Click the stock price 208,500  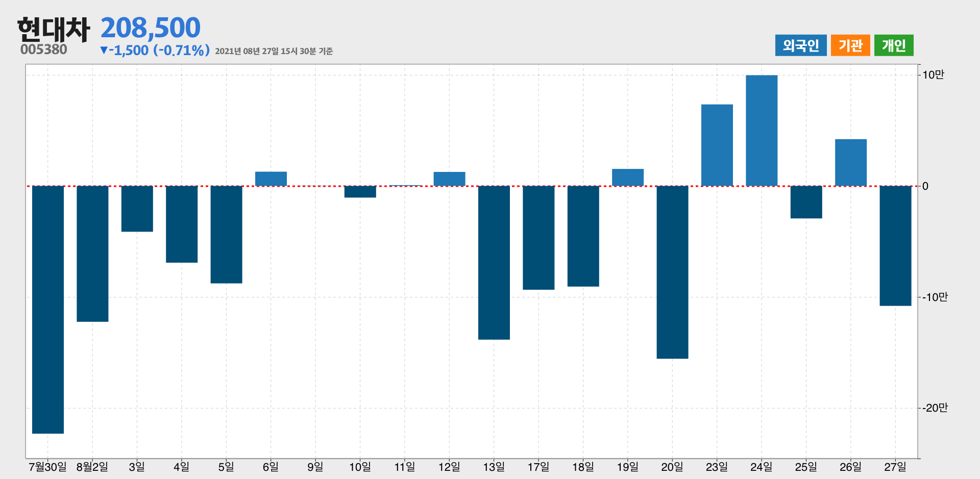tap(151, 28)
